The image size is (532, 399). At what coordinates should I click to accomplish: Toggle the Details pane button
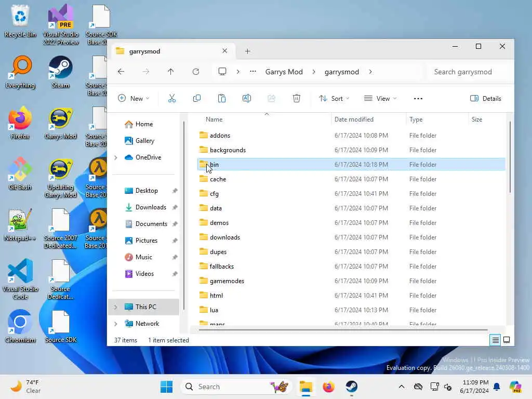(486, 98)
